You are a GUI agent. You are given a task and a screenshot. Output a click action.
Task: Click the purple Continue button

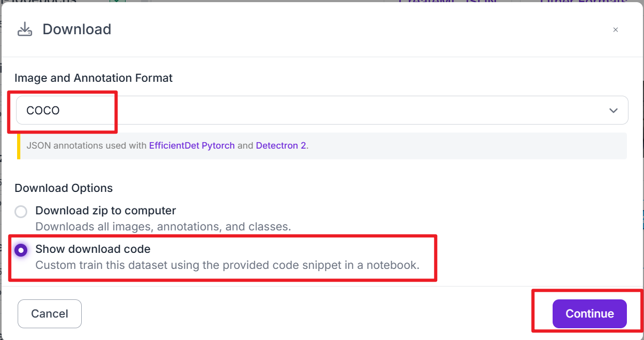pos(589,314)
